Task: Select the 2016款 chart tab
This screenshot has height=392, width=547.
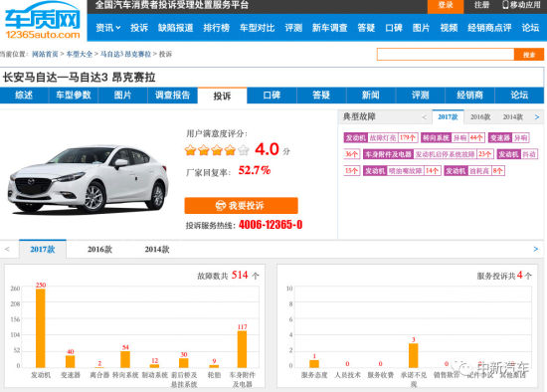Action: tap(99, 250)
